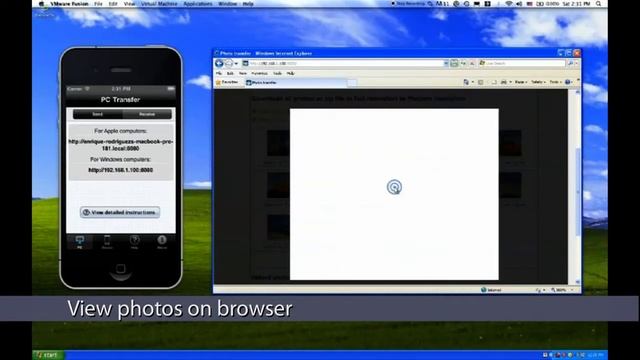Open the IE Edit menu
640x360 pixels.
(230, 73)
